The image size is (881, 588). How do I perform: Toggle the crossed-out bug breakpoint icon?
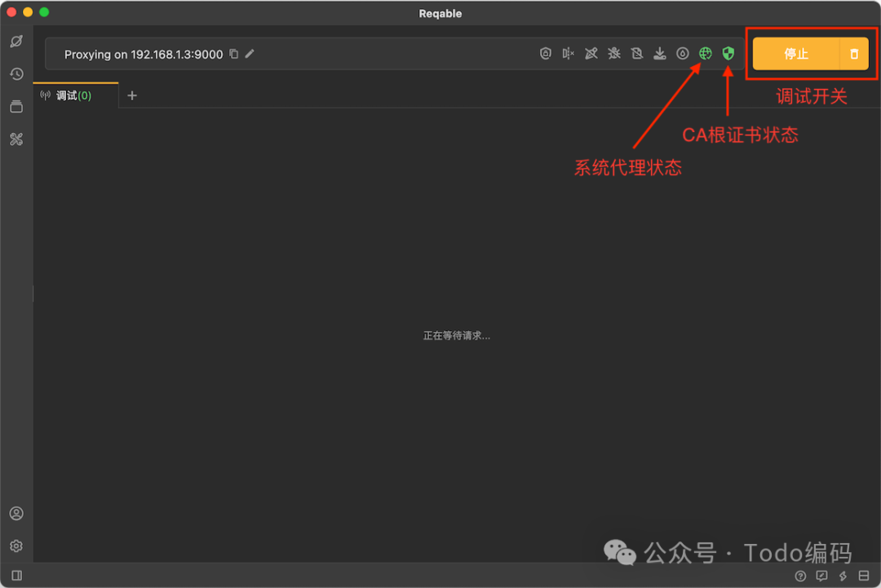(614, 53)
